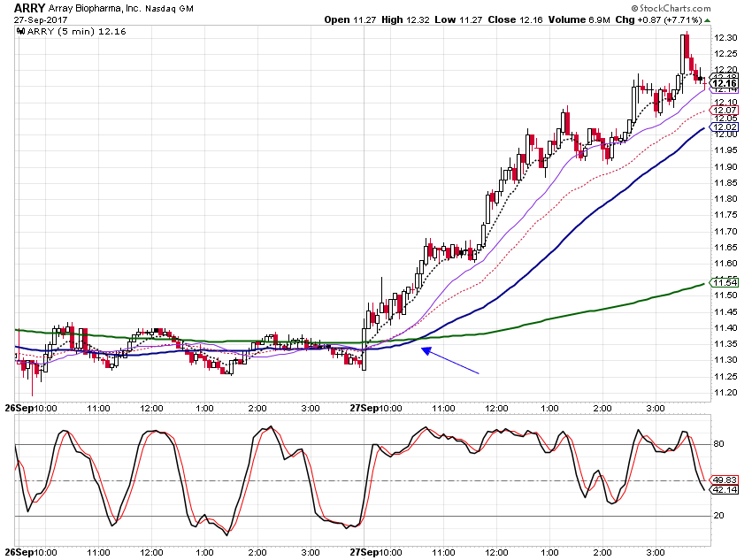Click the 12.30 price axis label
752x560 pixels.
click(x=725, y=38)
